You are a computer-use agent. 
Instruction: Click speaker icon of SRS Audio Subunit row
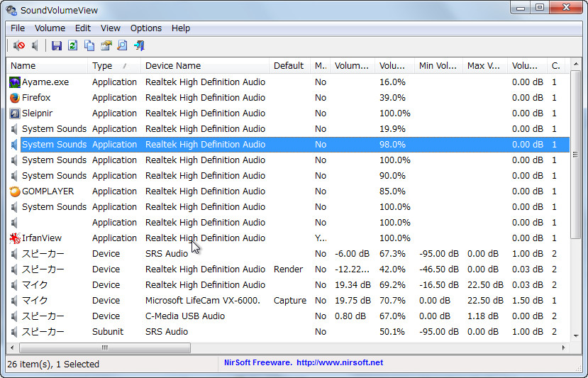14,332
